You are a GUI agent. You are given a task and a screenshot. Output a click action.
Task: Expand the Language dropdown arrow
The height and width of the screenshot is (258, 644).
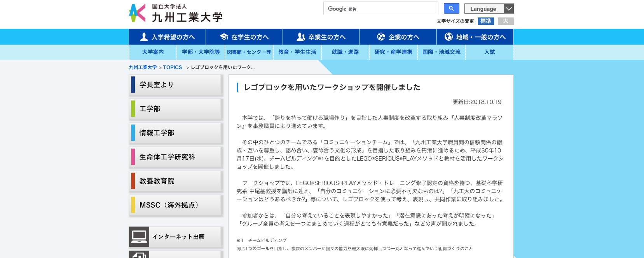click(x=508, y=9)
